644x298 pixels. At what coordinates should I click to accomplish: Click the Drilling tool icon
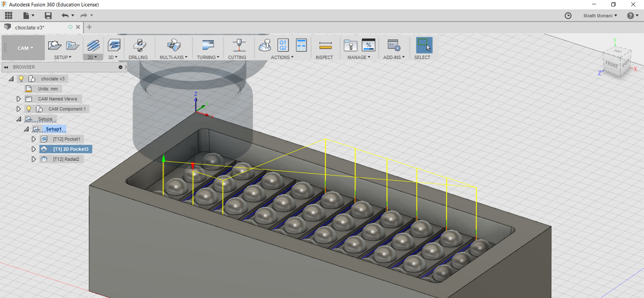pyautogui.click(x=138, y=46)
